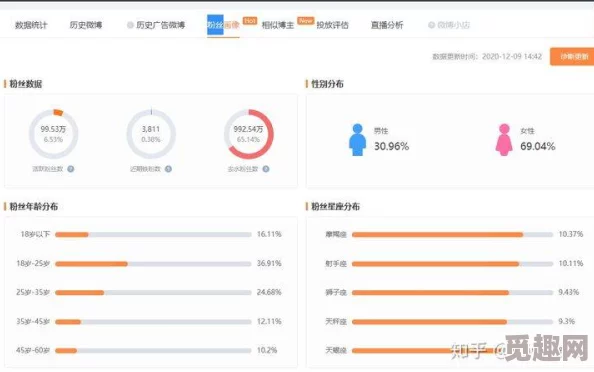Select the greyed 微博小店 tab
The height and width of the screenshot is (372, 594).
(x=453, y=25)
